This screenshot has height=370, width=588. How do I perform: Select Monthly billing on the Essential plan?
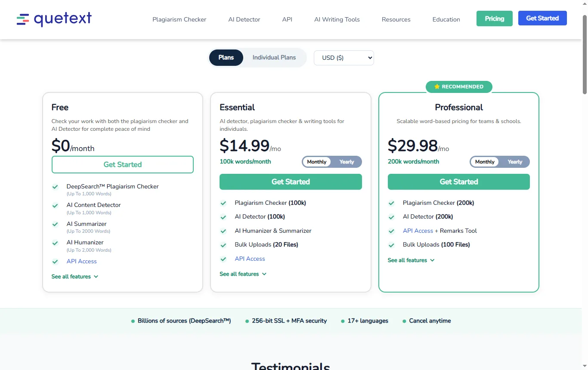click(317, 162)
